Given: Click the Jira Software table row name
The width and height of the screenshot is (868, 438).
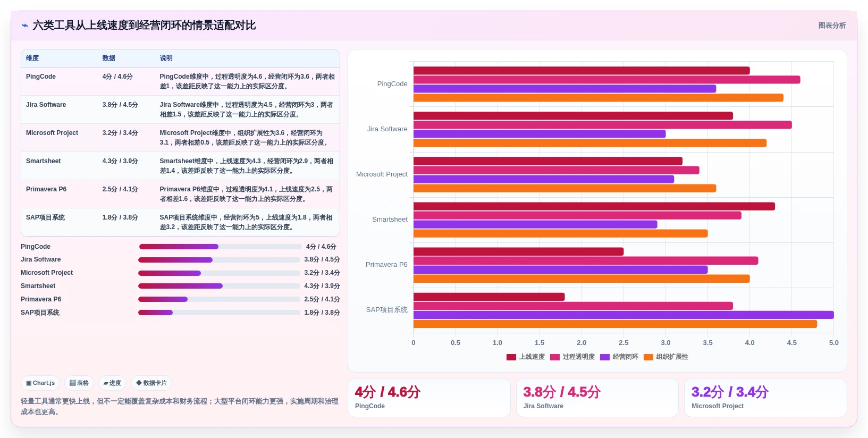Looking at the screenshot, I should click(x=46, y=105).
